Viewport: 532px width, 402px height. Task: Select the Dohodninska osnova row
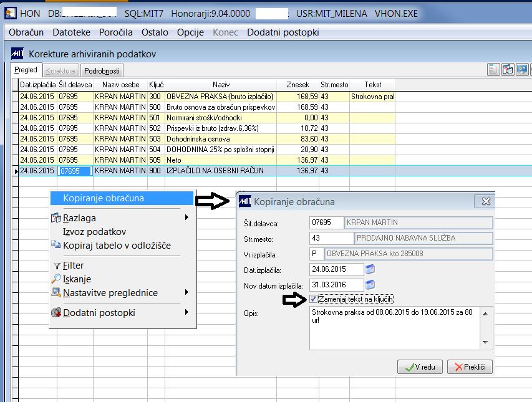tap(207, 138)
